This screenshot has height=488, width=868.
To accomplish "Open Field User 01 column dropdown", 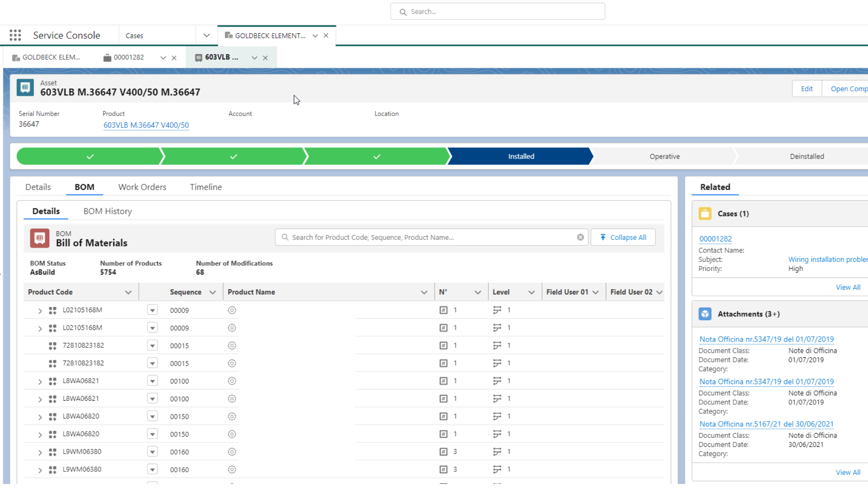I will click(596, 292).
